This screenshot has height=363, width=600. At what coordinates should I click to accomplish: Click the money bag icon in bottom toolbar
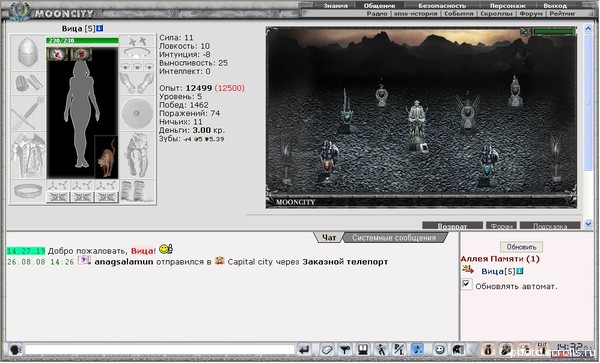[488, 349]
